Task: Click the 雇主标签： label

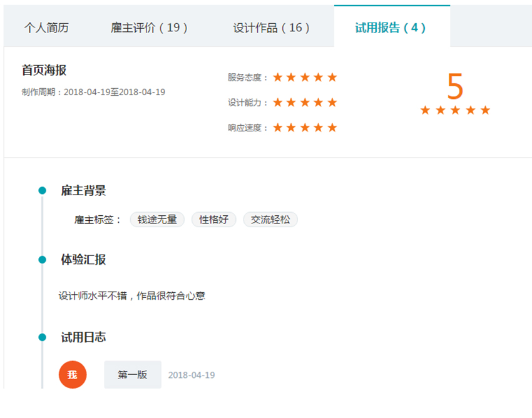Action: click(x=98, y=220)
